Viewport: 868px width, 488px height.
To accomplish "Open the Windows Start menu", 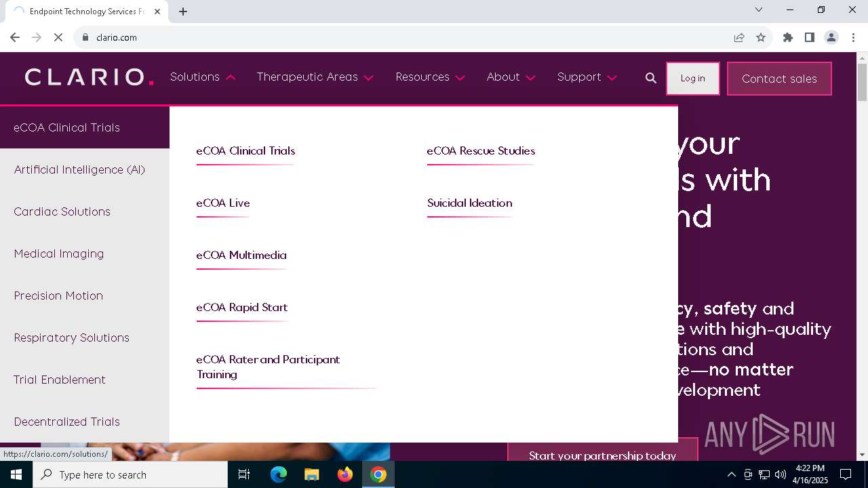I will [16, 474].
